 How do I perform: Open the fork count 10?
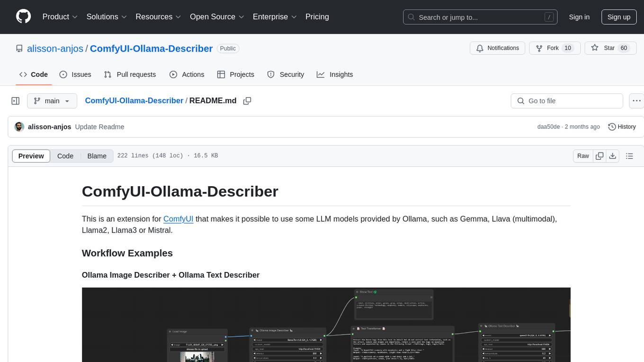(x=568, y=48)
